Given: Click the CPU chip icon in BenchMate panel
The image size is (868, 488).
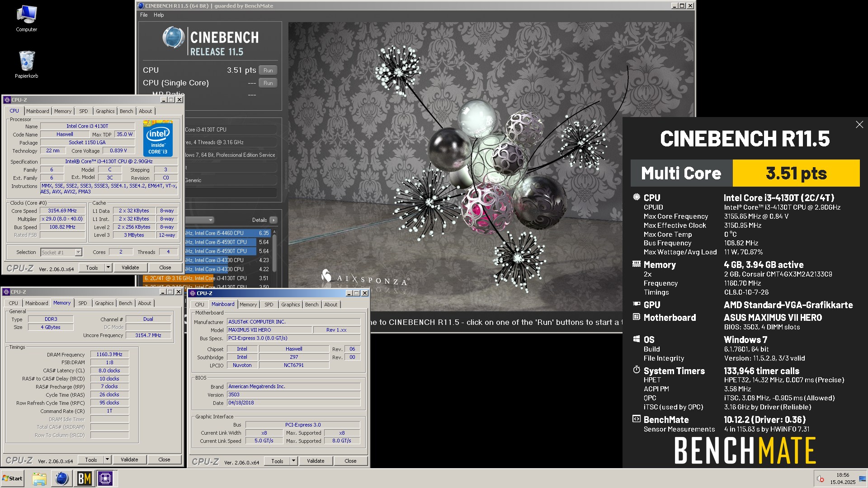Looking at the screenshot, I should (x=637, y=197).
